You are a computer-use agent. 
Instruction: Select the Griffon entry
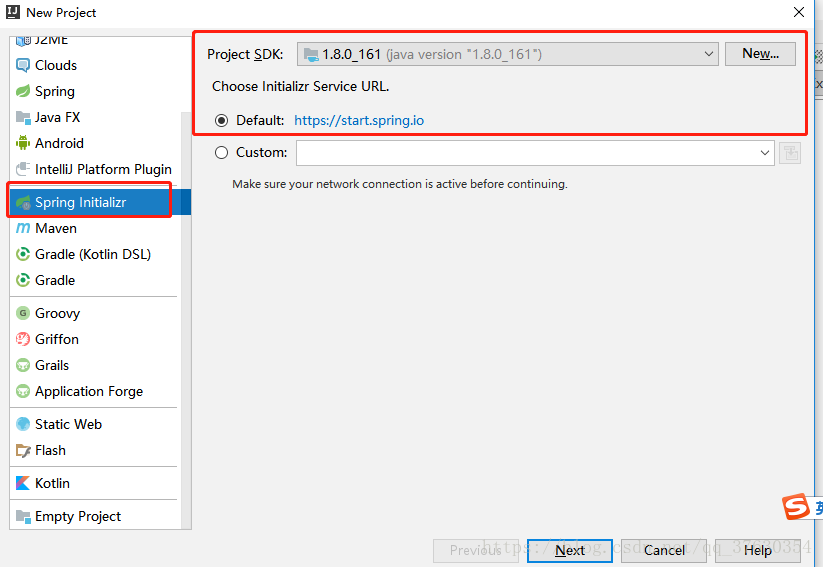pos(95,339)
